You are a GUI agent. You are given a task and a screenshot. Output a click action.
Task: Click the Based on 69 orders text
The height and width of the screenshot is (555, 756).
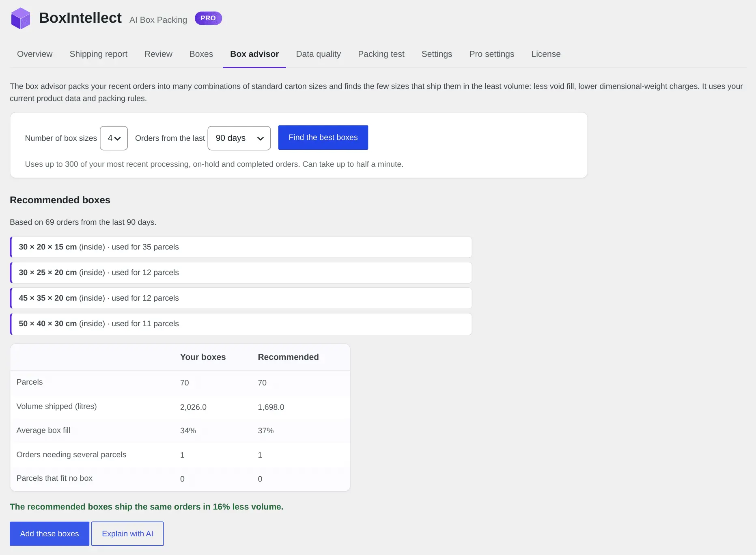click(83, 222)
